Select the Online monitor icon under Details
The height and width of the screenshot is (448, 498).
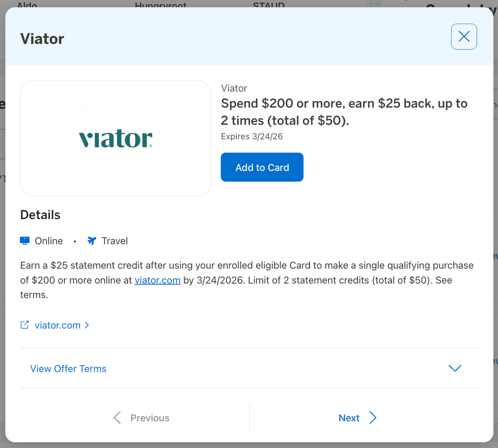click(x=24, y=240)
